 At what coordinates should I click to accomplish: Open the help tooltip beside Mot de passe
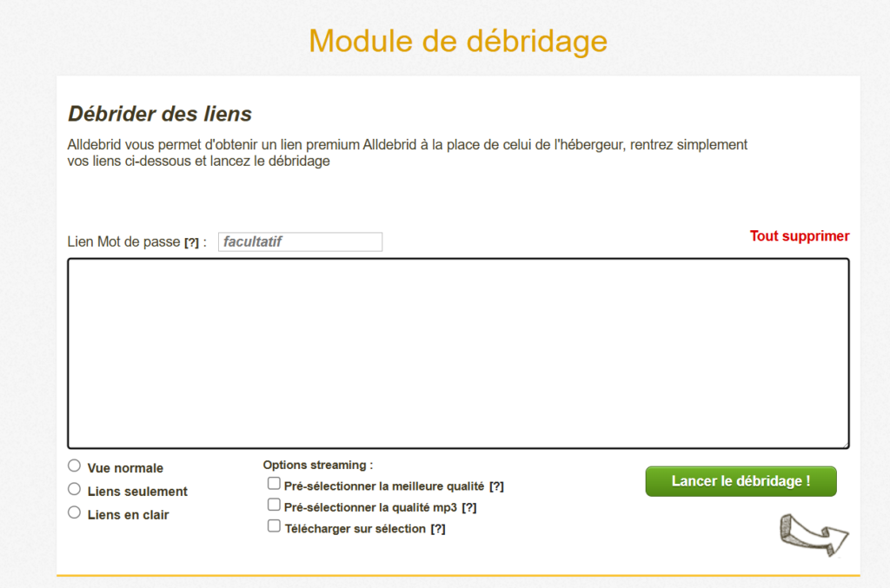(x=191, y=242)
